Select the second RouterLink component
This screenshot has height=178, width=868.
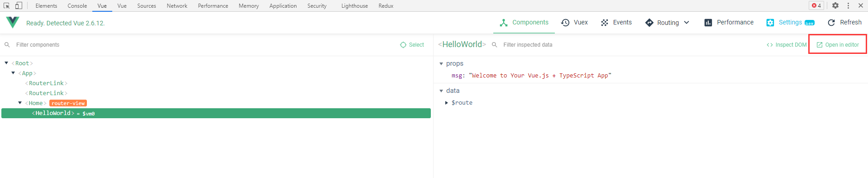[x=46, y=93]
